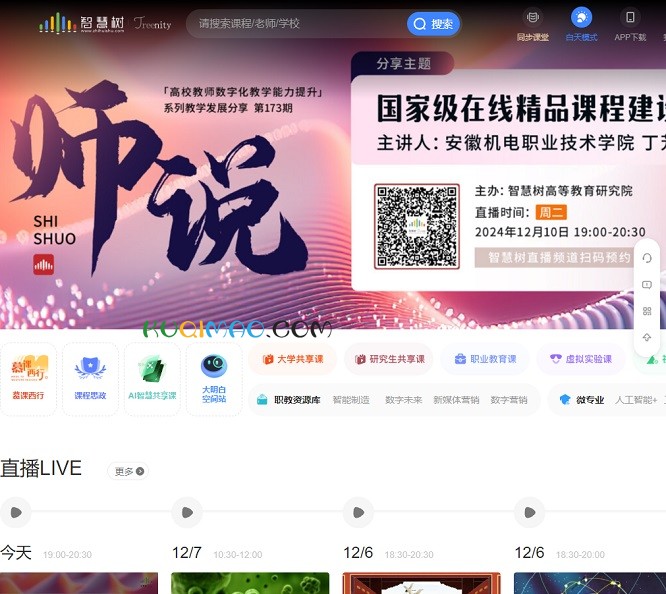Select the 大学共享课 category pill

click(x=293, y=359)
